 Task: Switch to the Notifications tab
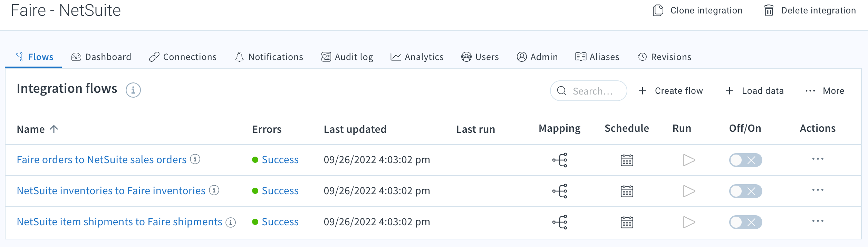[269, 57]
